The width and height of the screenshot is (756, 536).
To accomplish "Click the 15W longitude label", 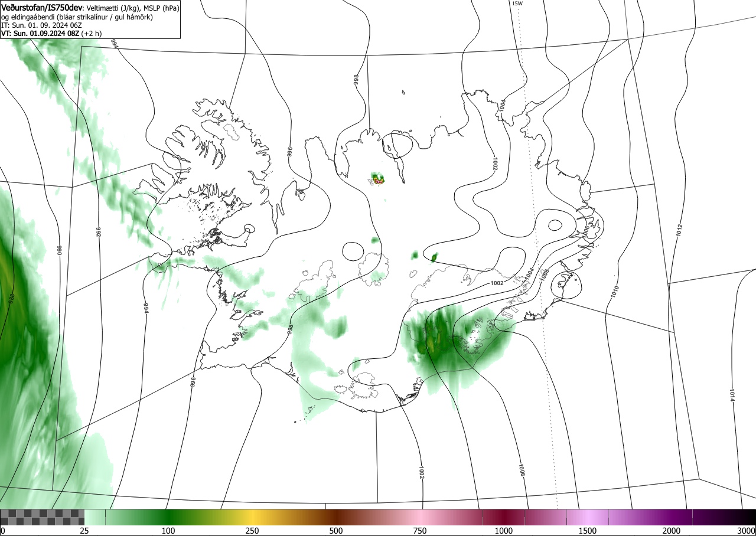I will tap(517, 4).
